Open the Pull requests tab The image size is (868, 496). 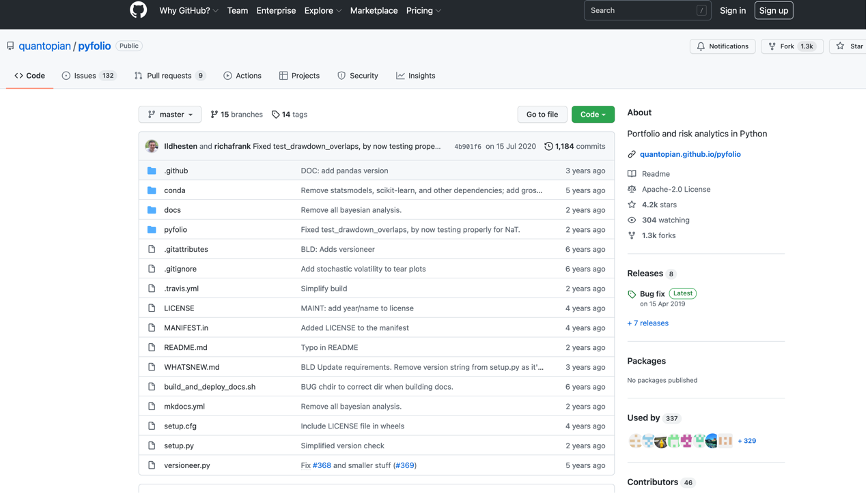click(170, 76)
